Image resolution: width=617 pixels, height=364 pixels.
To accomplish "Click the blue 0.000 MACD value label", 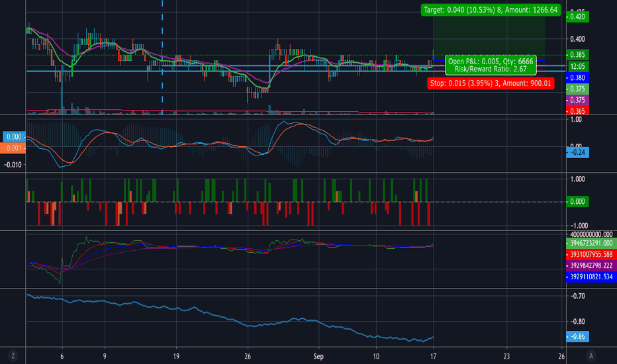I will coord(14,137).
